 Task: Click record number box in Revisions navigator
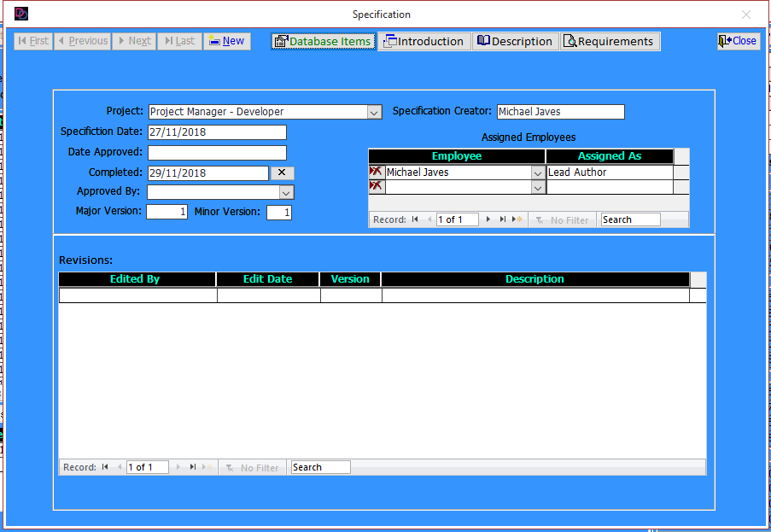point(148,468)
